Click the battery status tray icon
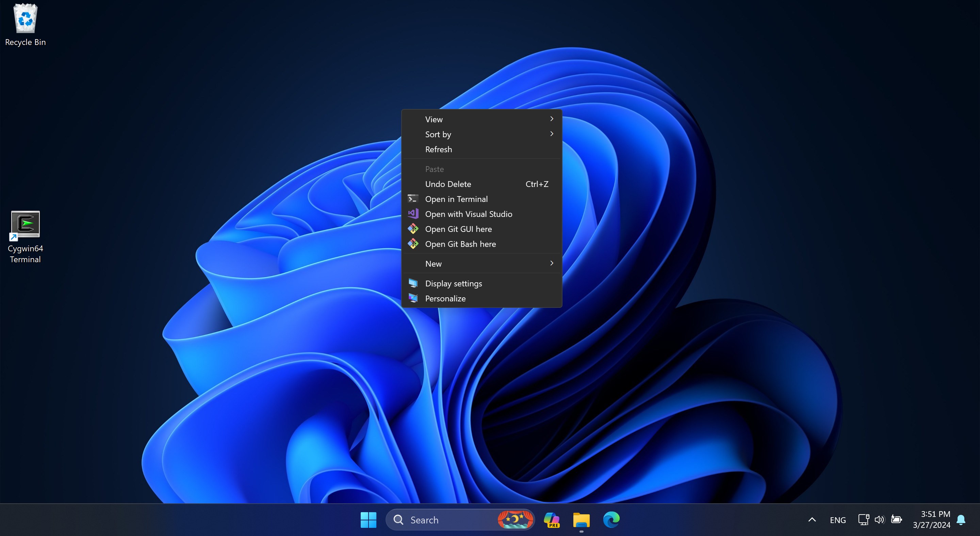The width and height of the screenshot is (980, 536). pos(896,520)
